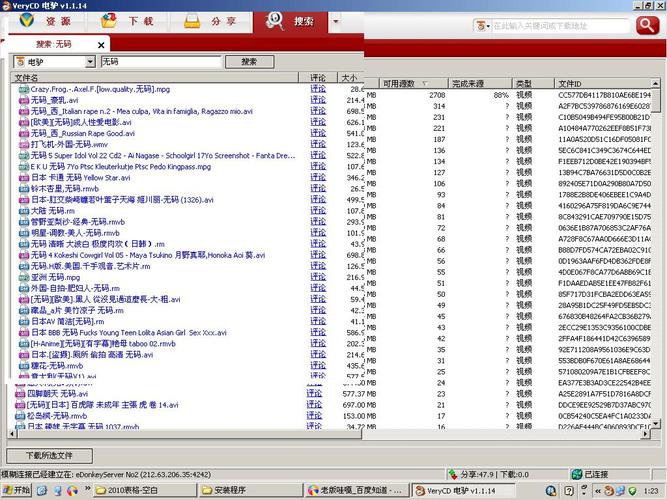Show hidden tray icons with « arrow
This screenshot has height=500, width=667.
598,491
